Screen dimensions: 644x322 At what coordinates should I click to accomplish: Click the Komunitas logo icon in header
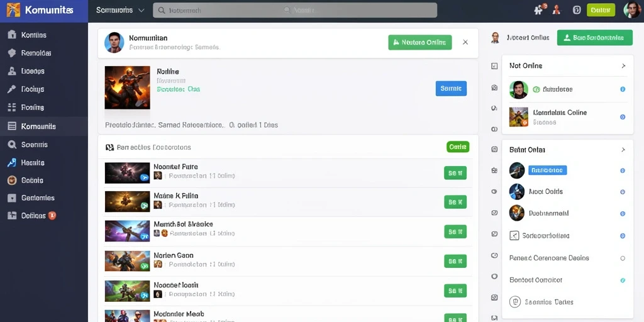[x=13, y=10]
